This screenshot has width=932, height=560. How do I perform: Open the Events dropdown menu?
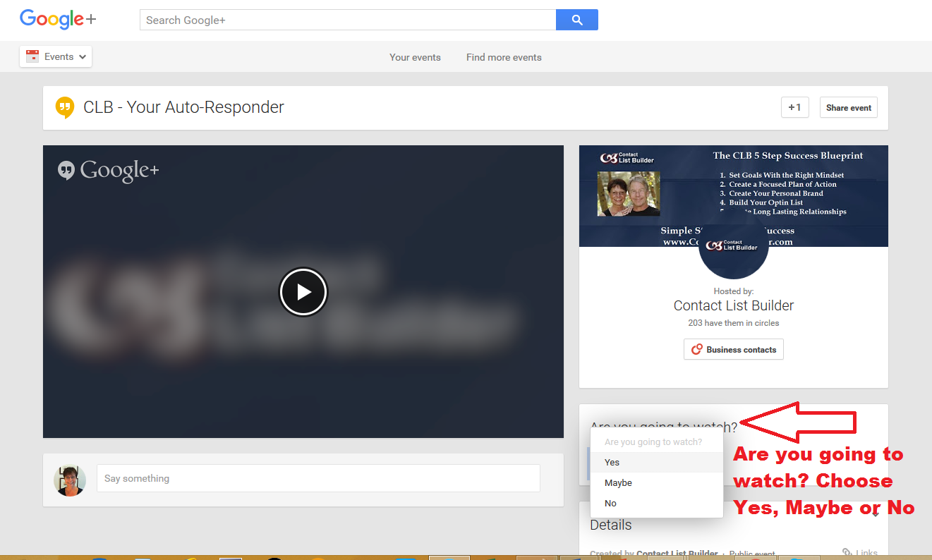click(56, 57)
